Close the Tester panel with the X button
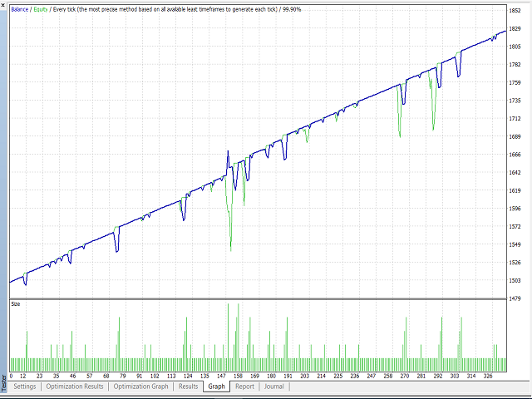Image resolution: width=532 pixels, height=399 pixels. [x=2, y=5]
